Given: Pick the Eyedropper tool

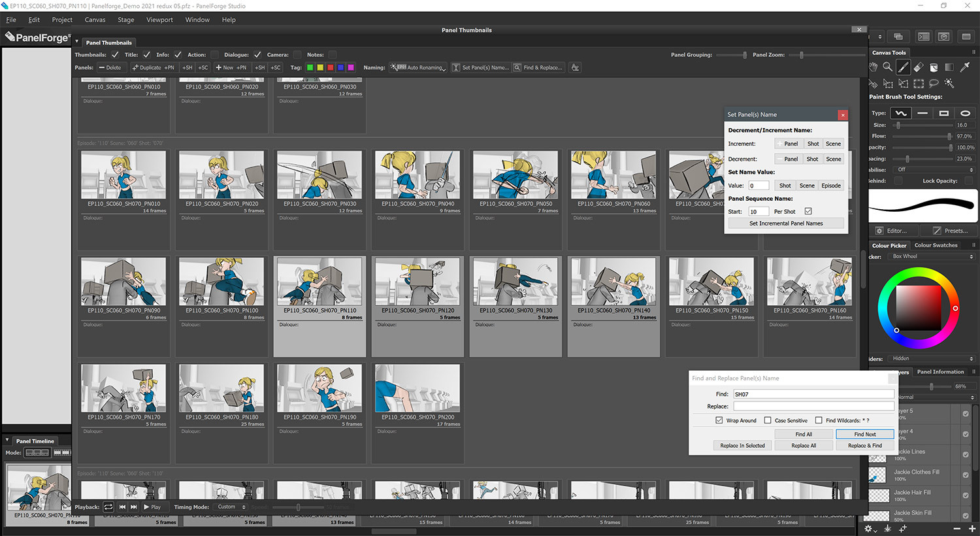Looking at the screenshot, I should (x=964, y=67).
